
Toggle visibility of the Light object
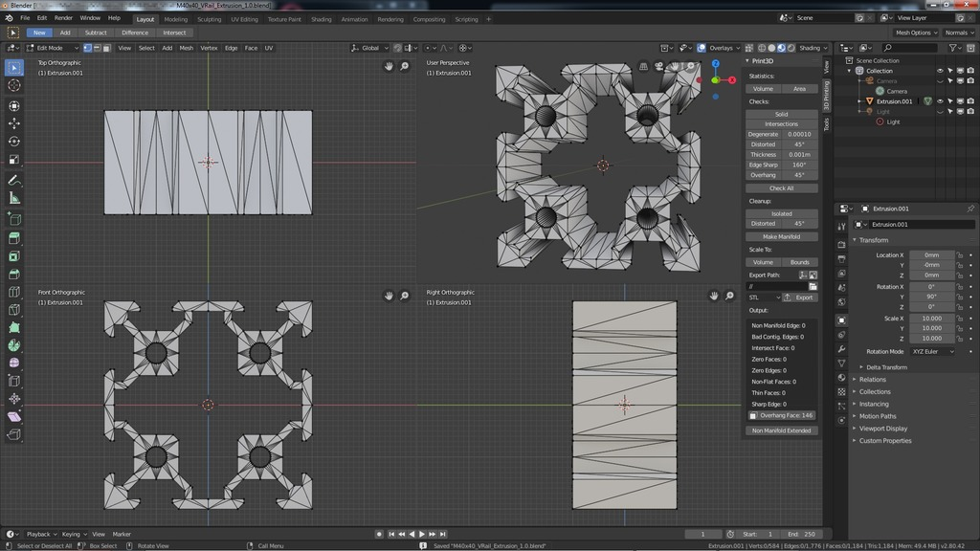[940, 112]
